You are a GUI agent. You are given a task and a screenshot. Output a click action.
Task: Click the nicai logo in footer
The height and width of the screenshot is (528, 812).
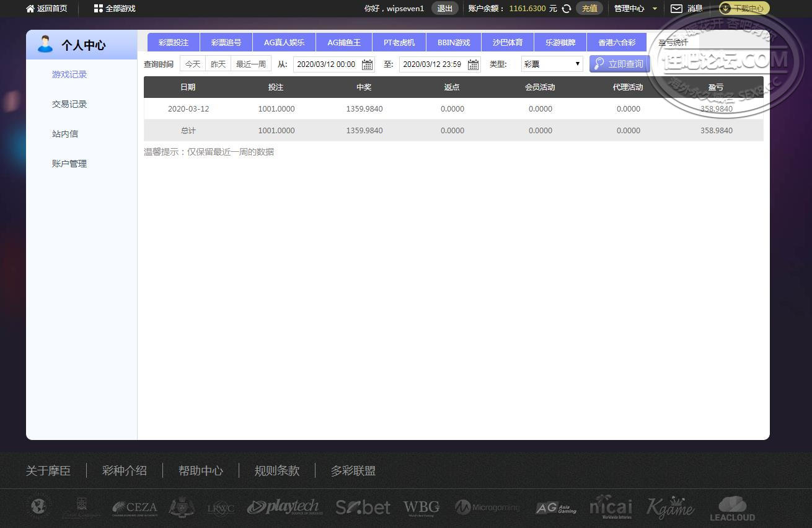(x=611, y=507)
